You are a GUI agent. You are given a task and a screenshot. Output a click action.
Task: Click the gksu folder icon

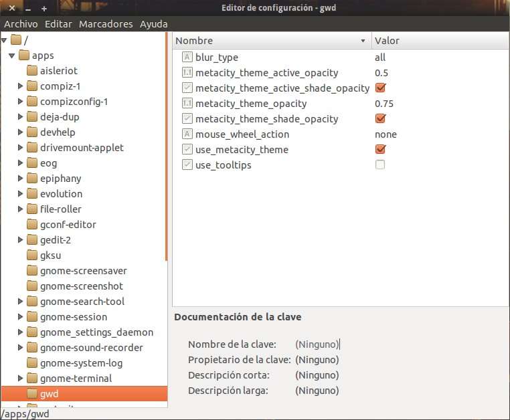point(32,255)
